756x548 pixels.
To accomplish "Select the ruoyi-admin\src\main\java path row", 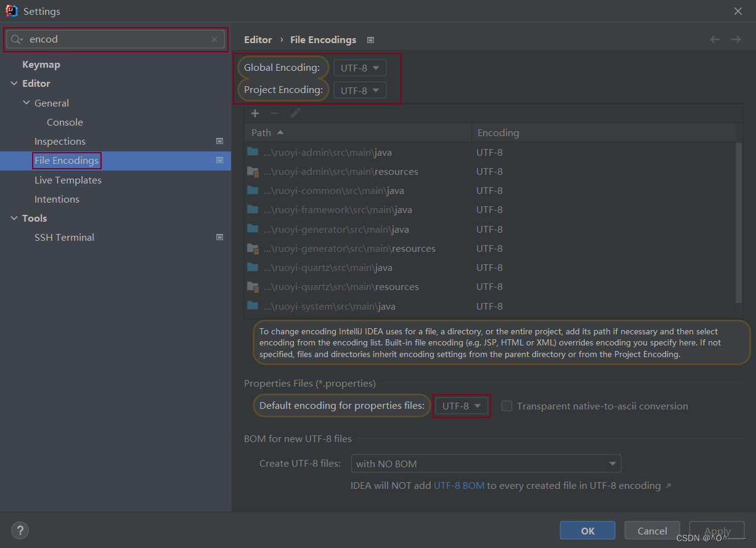I will (x=490, y=152).
